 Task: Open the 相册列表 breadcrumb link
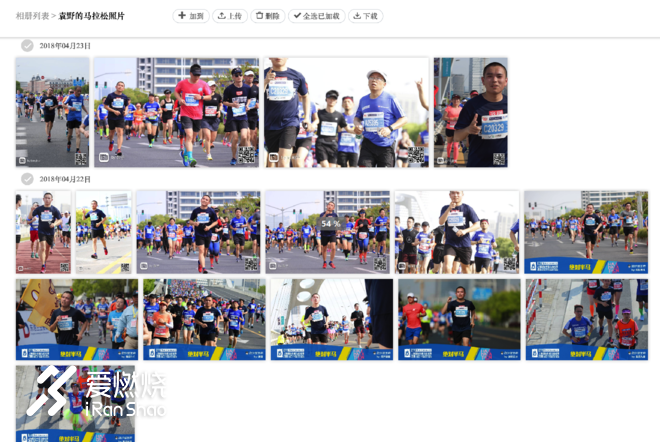pyautogui.click(x=32, y=16)
